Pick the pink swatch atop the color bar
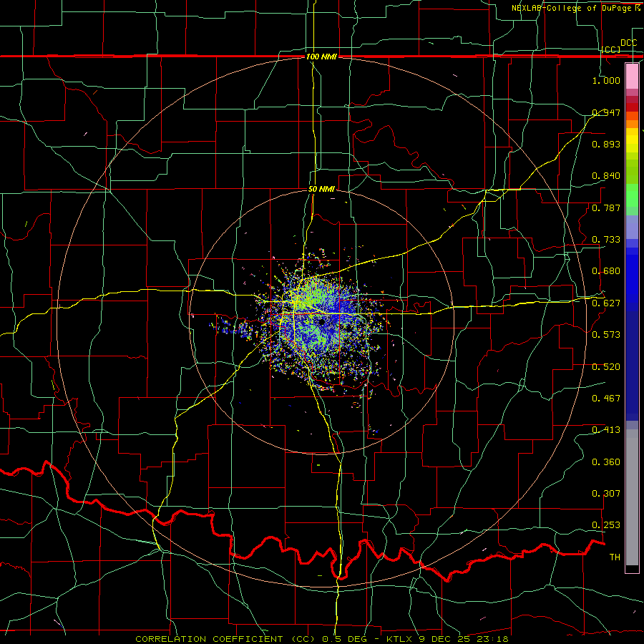 (632, 77)
